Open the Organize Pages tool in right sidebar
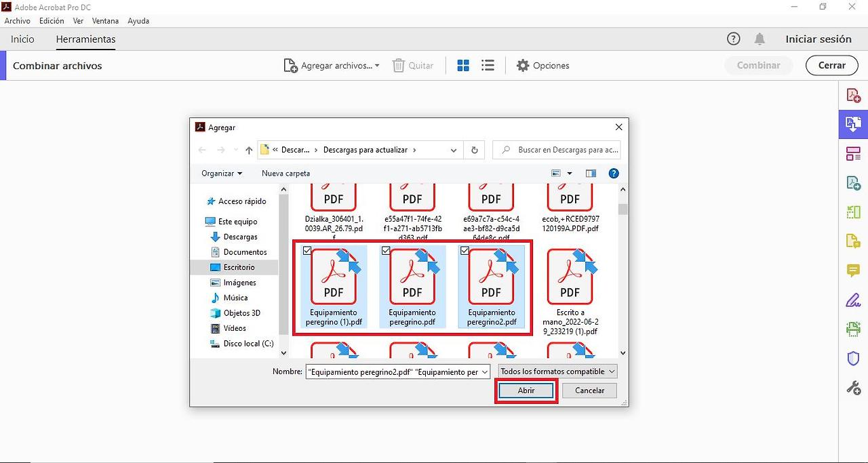 (853, 154)
